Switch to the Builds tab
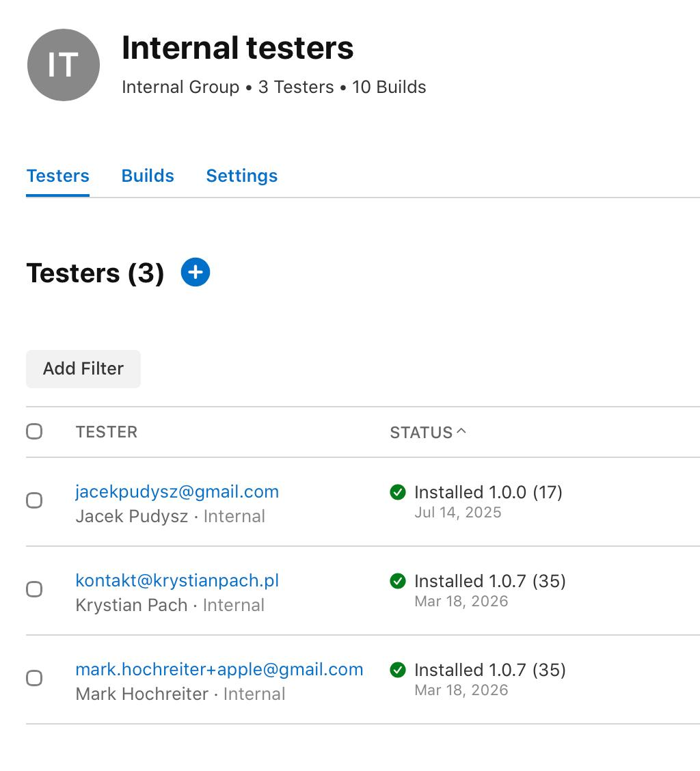 [x=148, y=176]
